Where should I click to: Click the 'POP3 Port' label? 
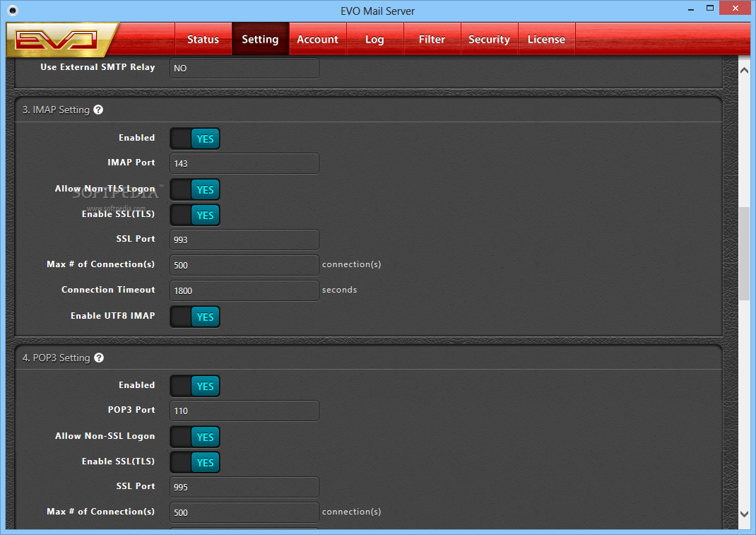(131, 410)
